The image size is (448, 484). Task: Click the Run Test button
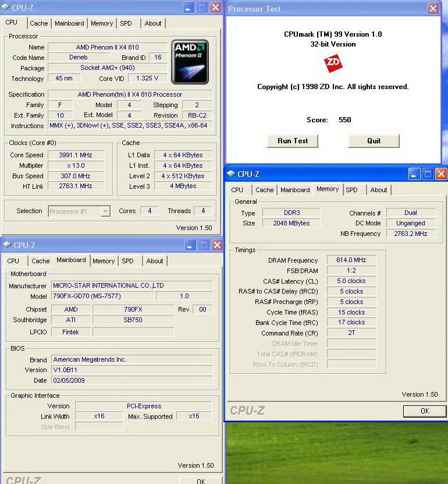[x=293, y=141]
